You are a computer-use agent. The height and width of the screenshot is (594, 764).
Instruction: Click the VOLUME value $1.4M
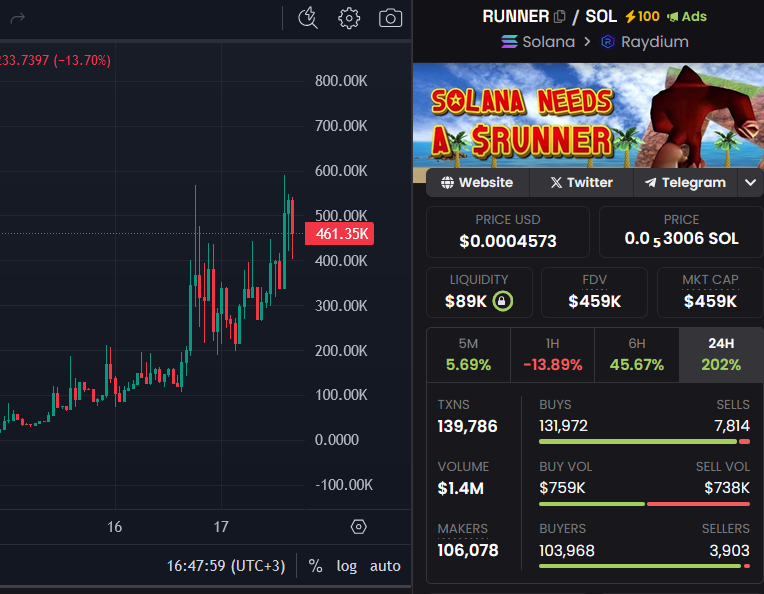click(x=460, y=488)
